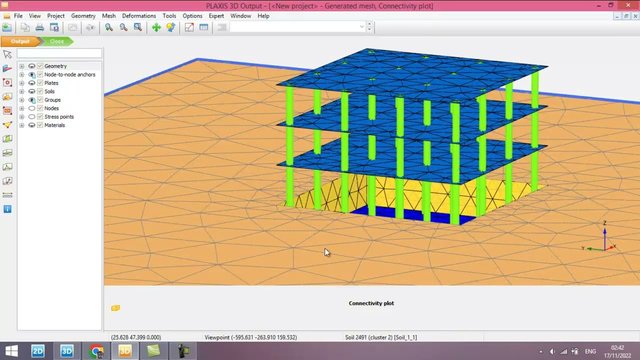
Task: Select the arrow selection tool in sidebar
Action: pyautogui.click(x=7, y=54)
